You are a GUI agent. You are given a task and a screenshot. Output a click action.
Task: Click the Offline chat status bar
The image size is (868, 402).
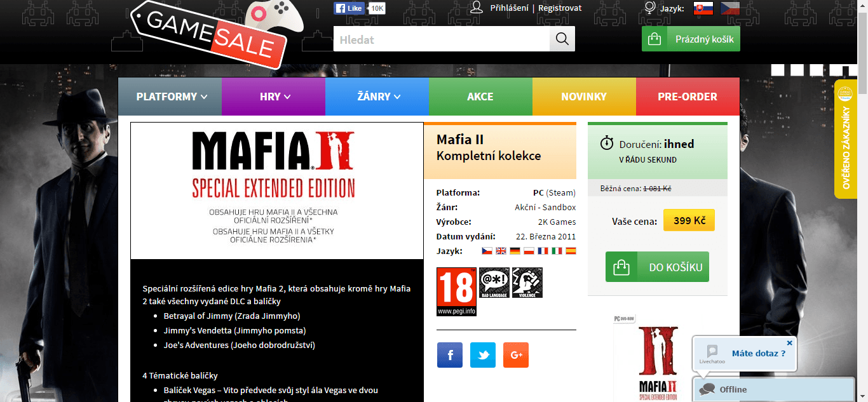click(773, 389)
